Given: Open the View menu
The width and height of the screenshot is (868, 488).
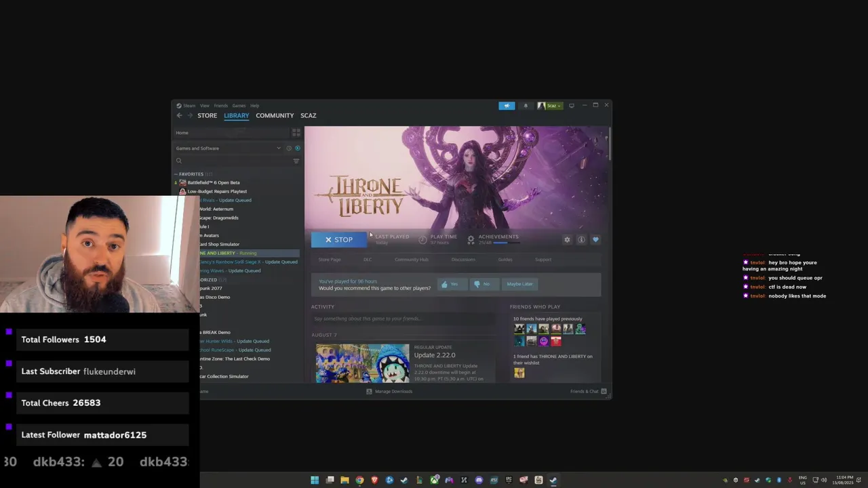Looking at the screenshot, I should coord(204,106).
